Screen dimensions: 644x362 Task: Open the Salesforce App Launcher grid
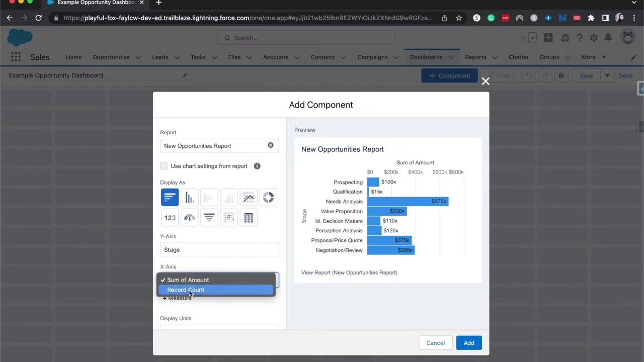tap(16, 57)
